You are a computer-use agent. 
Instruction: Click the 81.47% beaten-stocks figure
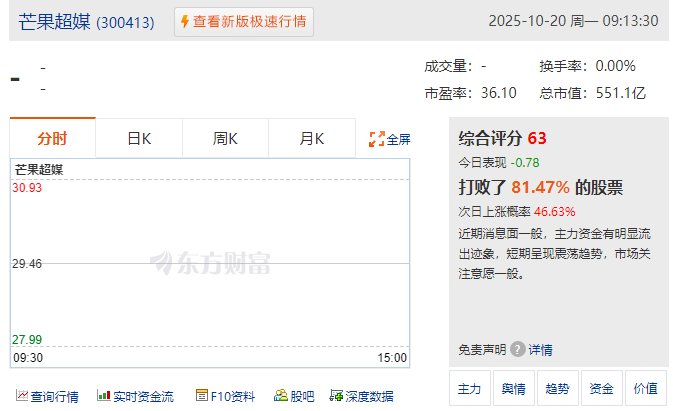(540, 187)
